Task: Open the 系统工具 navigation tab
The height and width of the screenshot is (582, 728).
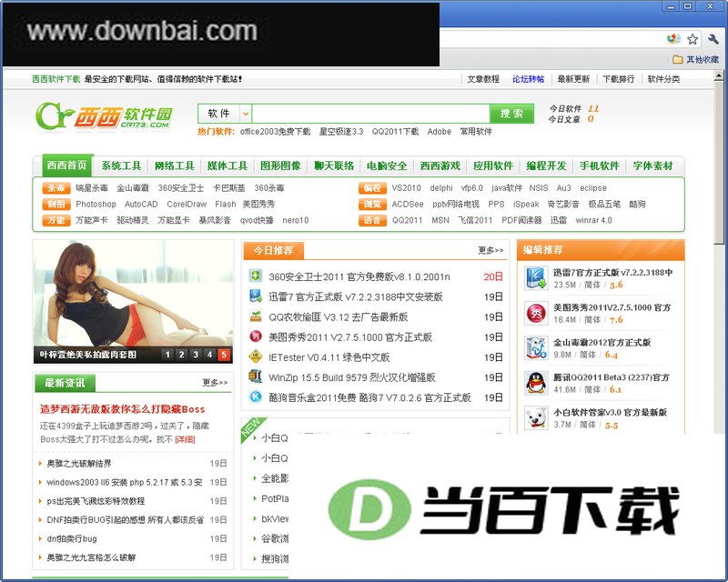Action: click(121, 166)
